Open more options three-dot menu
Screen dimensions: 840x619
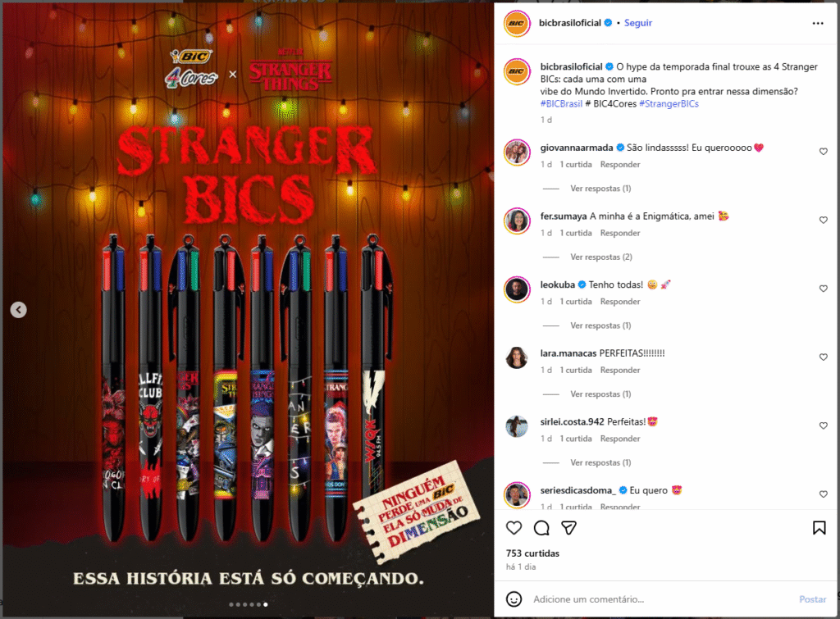coord(818,23)
